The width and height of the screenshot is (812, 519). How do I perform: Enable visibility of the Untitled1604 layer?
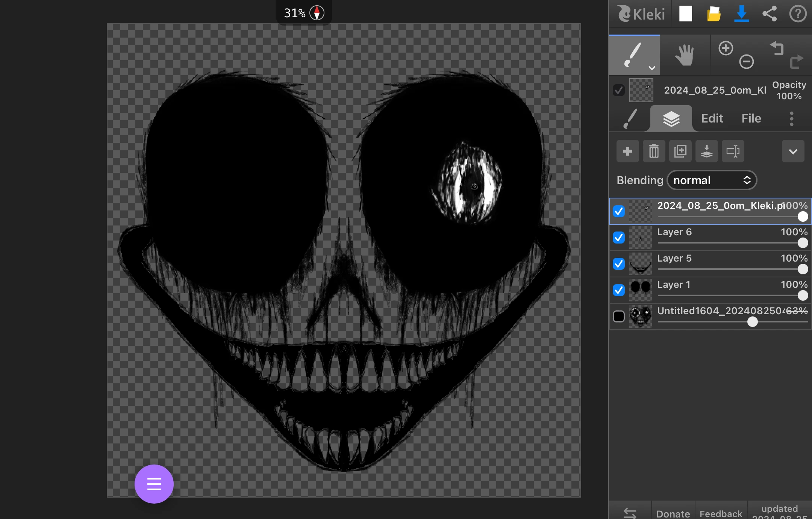point(619,317)
